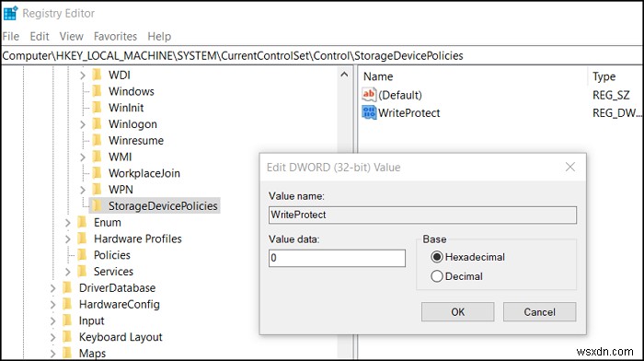Image resolution: width=644 pixels, height=361 pixels.
Task: Click the Services folder icon
Action: point(83,272)
